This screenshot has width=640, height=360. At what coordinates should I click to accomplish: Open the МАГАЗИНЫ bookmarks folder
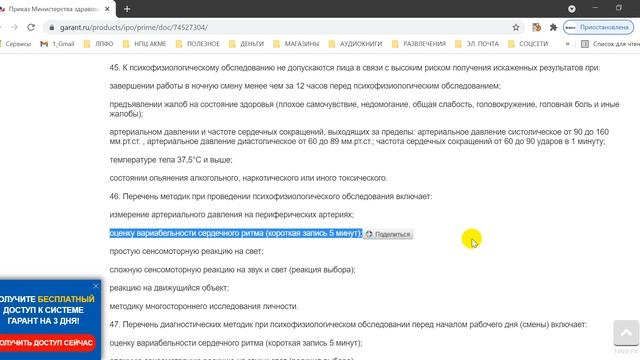296,44
